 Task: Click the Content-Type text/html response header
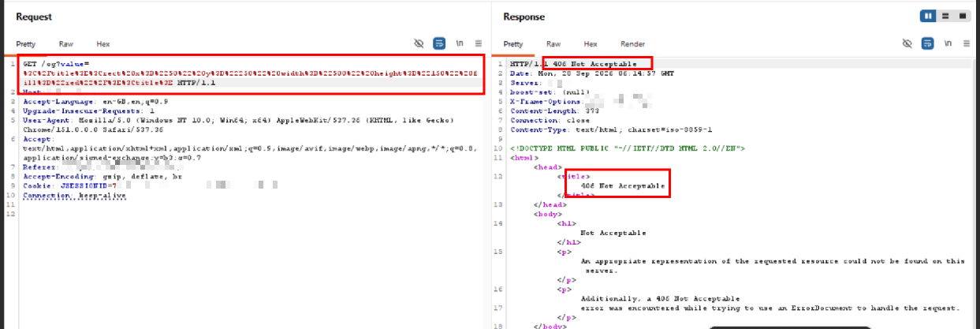coord(612,129)
